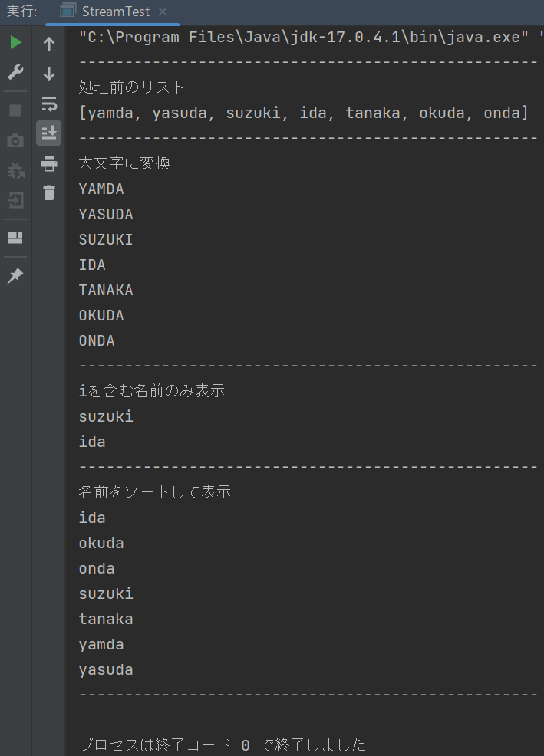
Task: Toggle soft-wrap for console lines
Action: pos(49,104)
